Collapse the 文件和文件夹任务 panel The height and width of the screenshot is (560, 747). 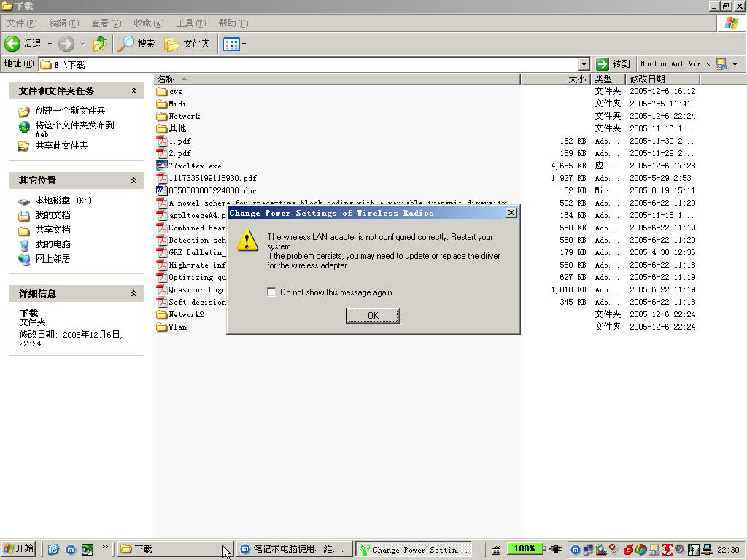[x=133, y=91]
